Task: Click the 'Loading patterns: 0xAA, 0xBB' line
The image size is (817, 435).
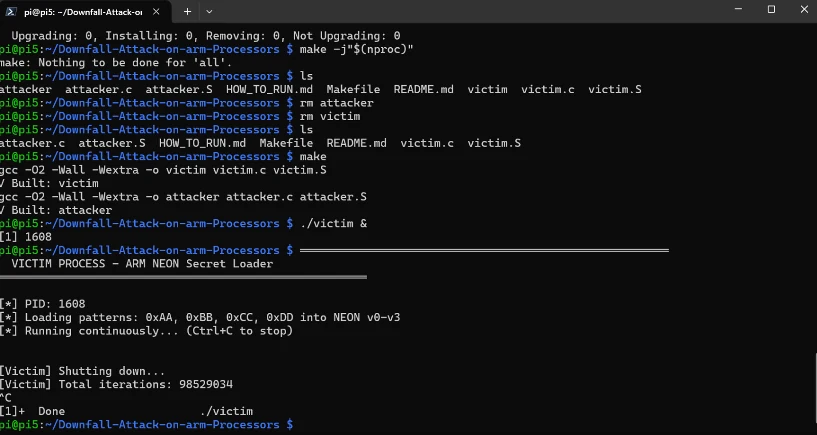Action: pos(200,318)
